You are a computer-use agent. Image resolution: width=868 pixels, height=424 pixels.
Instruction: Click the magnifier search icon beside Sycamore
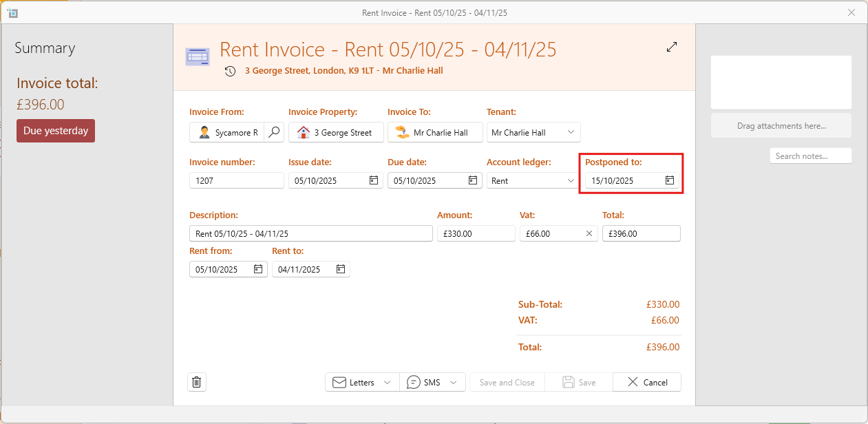tap(274, 132)
